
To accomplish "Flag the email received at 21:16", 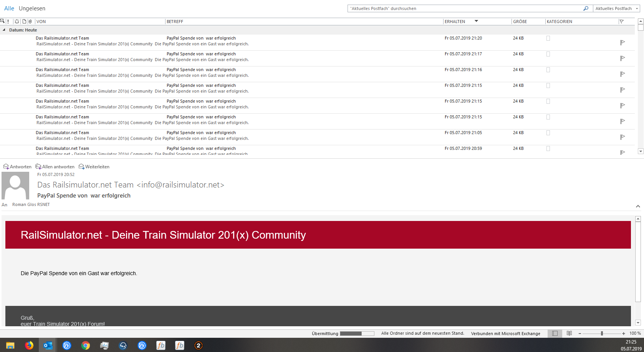I will (622, 74).
